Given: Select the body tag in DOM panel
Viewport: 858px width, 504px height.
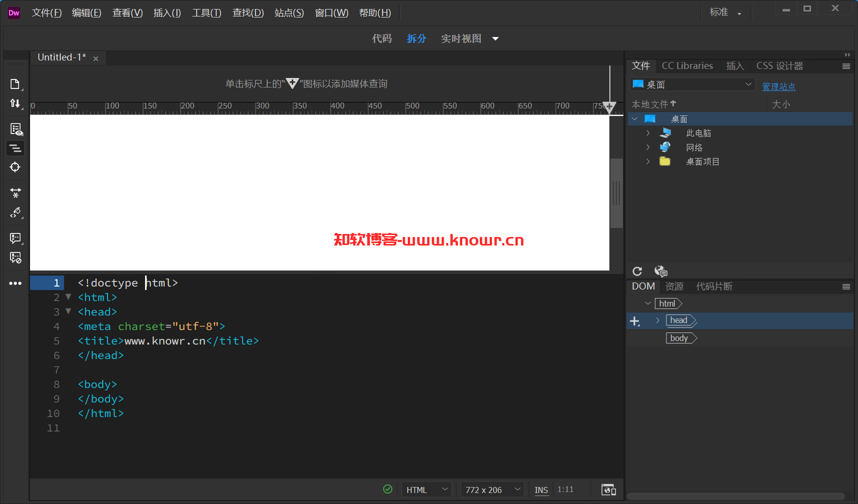Looking at the screenshot, I should (681, 338).
